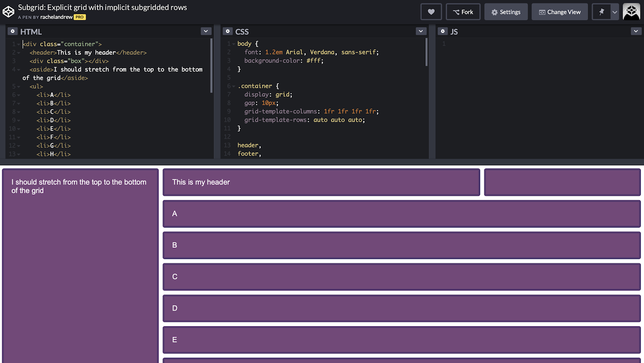Image resolution: width=644 pixels, height=363 pixels.
Task: Open rachelandrew's profile link
Action: [x=56, y=17]
